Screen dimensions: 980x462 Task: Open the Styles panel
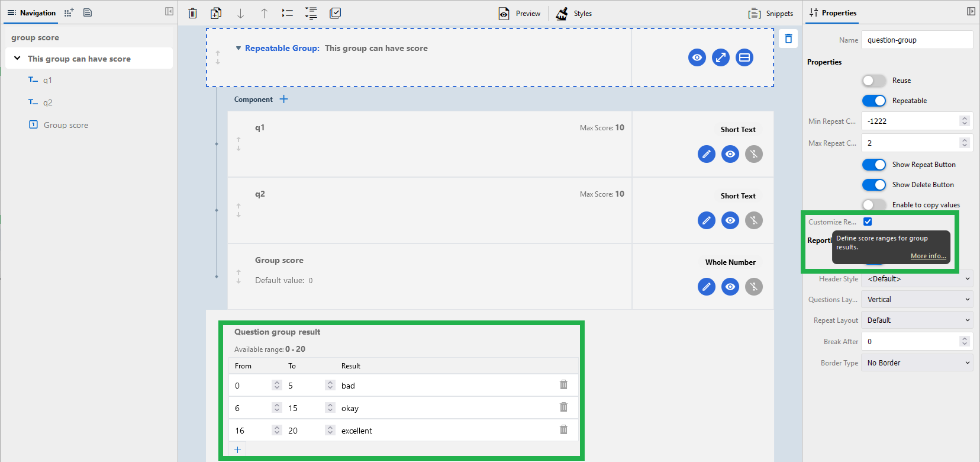(x=574, y=14)
